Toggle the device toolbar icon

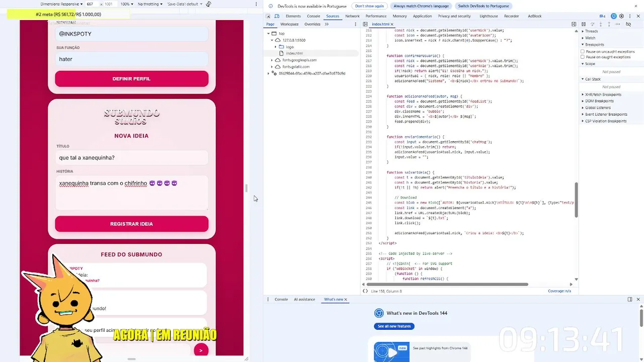[277, 16]
